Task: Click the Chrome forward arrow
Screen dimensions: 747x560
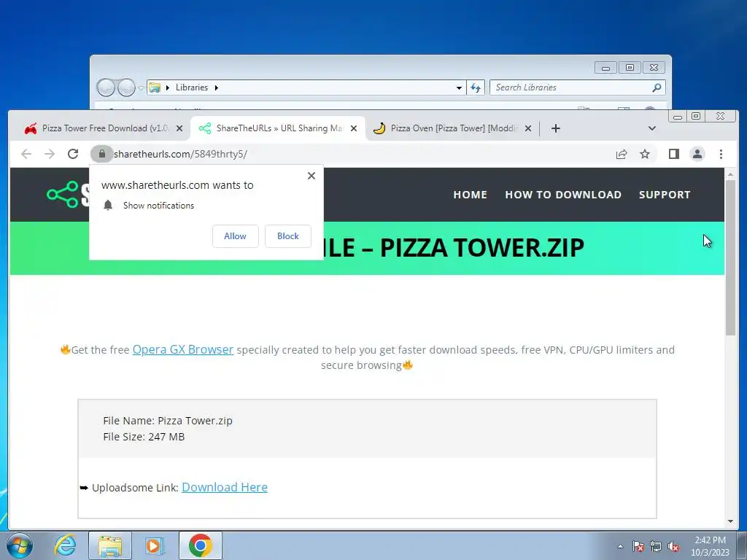Action: tap(50, 154)
